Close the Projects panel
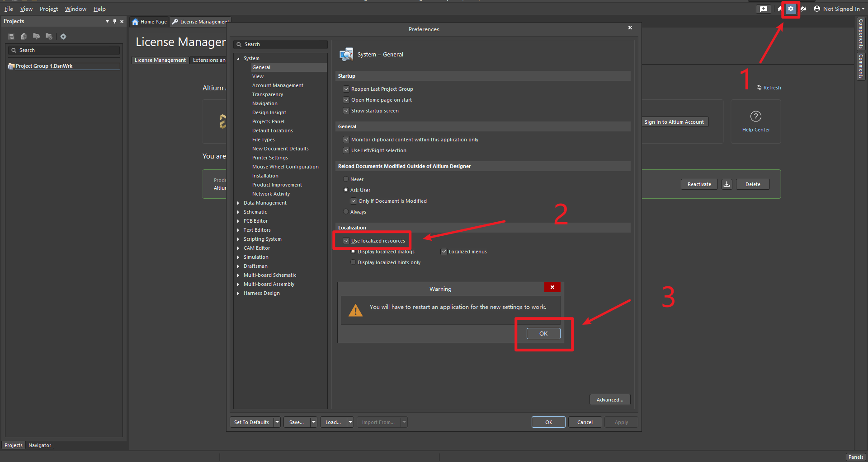This screenshot has width=868, height=462. [122, 21]
